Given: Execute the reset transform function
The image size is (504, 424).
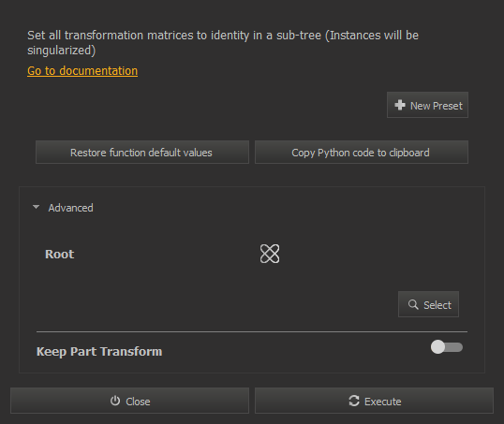Looking at the screenshot, I should click(374, 401).
